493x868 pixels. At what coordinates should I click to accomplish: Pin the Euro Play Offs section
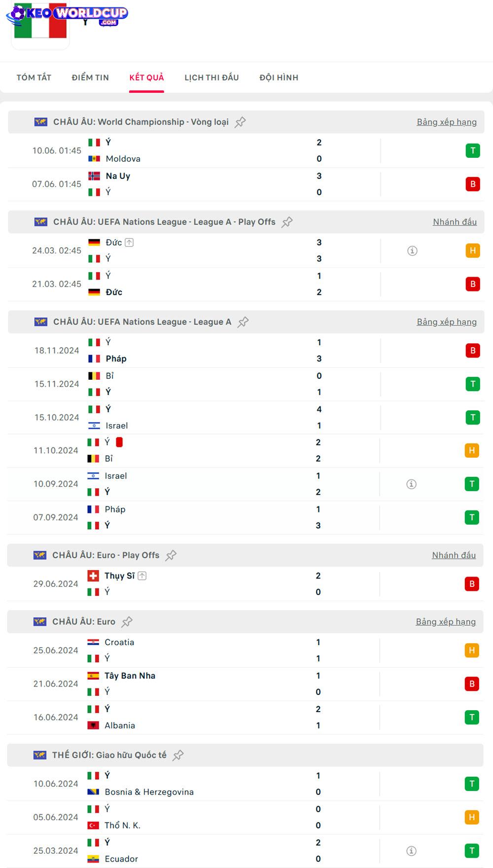click(171, 555)
